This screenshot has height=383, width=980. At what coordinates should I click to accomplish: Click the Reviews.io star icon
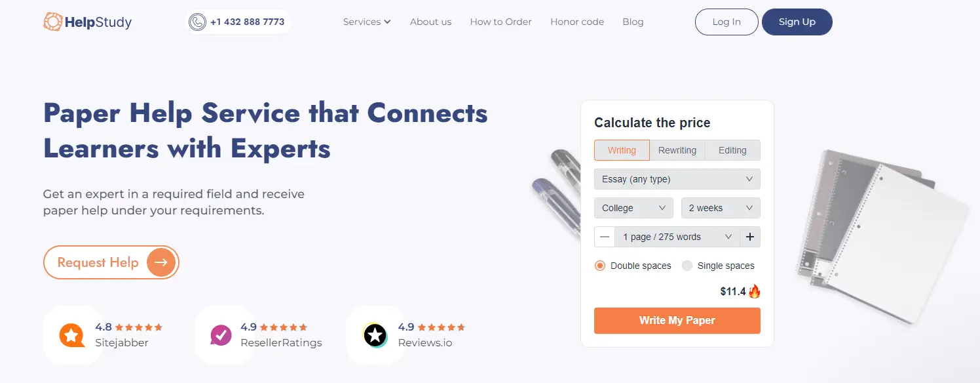[x=375, y=335]
